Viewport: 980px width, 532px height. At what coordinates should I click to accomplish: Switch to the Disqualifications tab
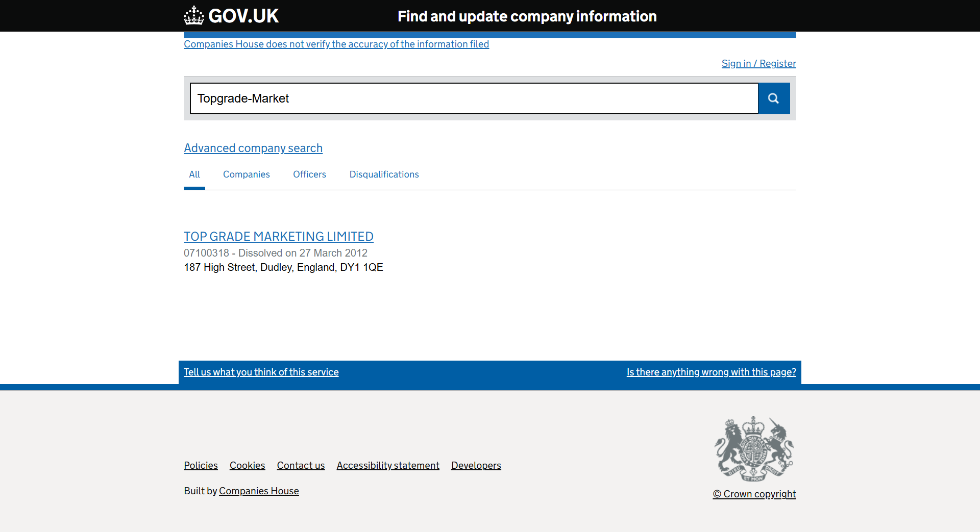click(384, 174)
